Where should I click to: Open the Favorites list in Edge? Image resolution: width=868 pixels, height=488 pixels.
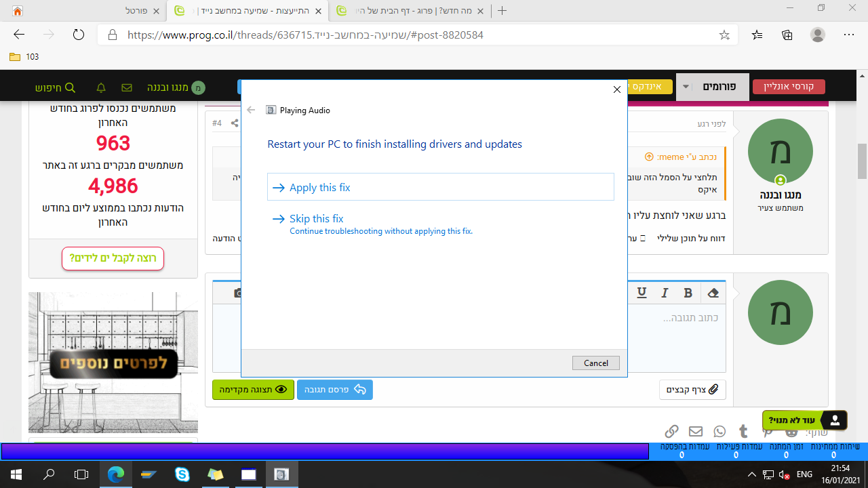pyautogui.click(x=757, y=35)
